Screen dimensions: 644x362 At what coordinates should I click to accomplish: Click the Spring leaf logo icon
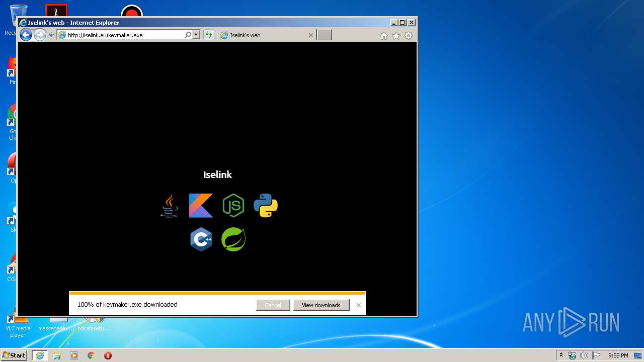pyautogui.click(x=233, y=239)
